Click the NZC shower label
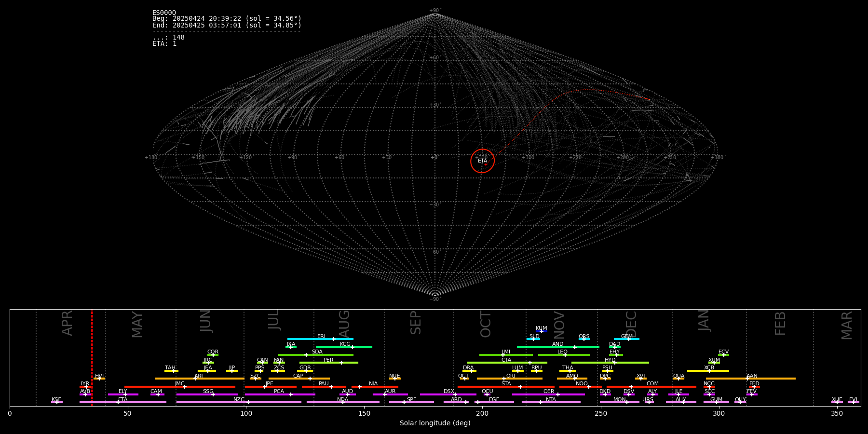 click(239, 400)
